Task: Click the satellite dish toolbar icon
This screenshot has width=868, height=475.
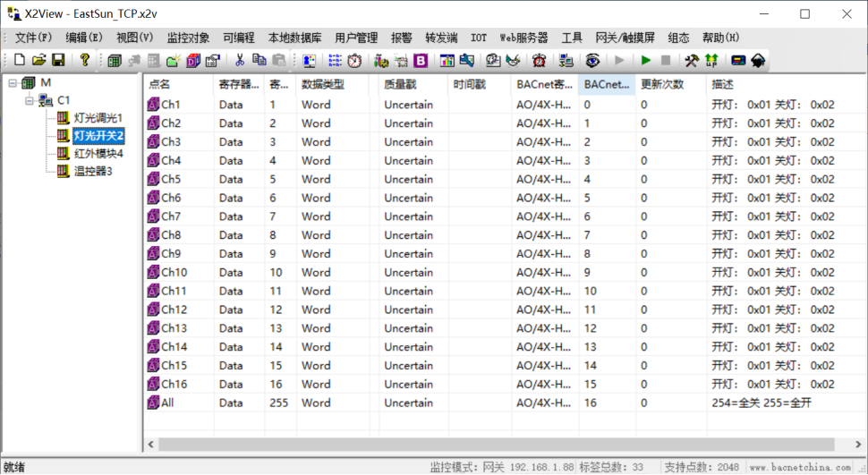Action: point(513,60)
